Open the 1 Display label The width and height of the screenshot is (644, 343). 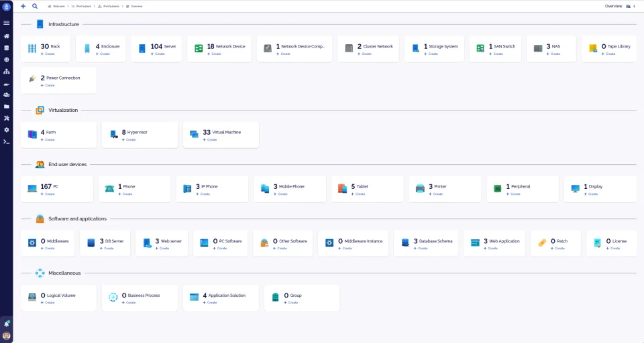point(593,186)
